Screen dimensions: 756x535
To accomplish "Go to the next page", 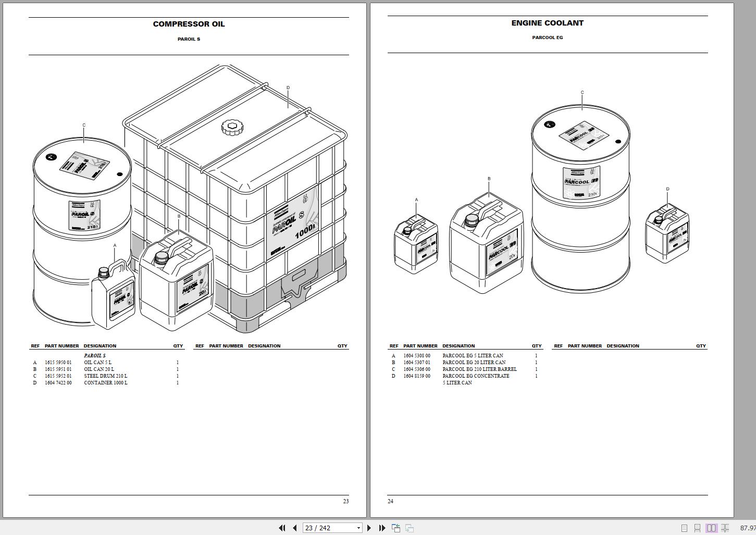I will pos(369,528).
